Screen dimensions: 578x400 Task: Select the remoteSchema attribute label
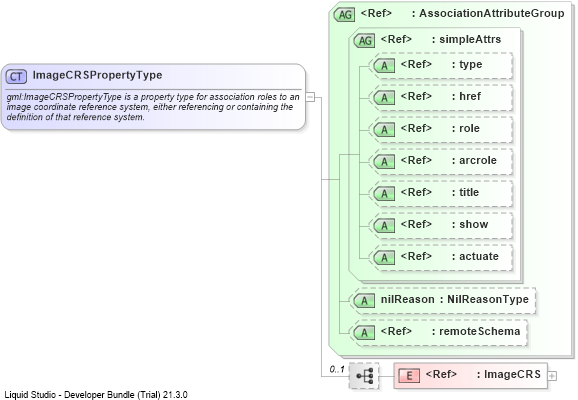(x=480, y=331)
